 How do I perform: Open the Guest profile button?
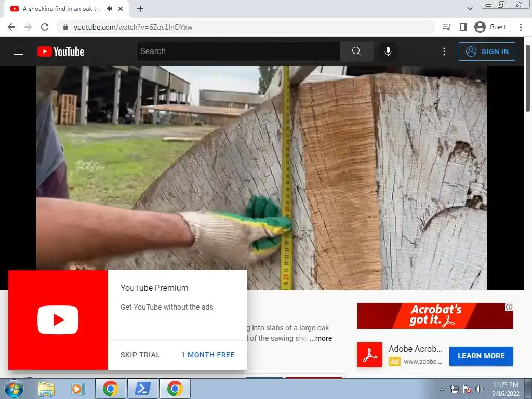490,27
